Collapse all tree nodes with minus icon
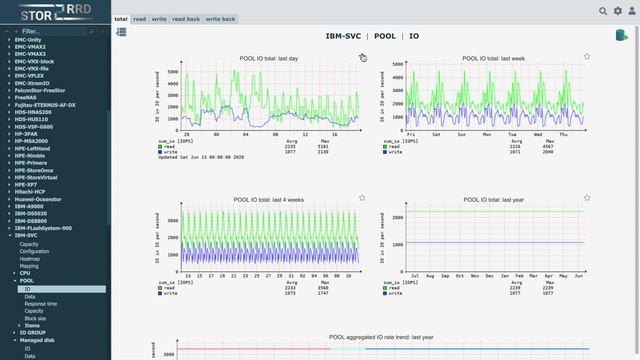 click(x=7, y=31)
